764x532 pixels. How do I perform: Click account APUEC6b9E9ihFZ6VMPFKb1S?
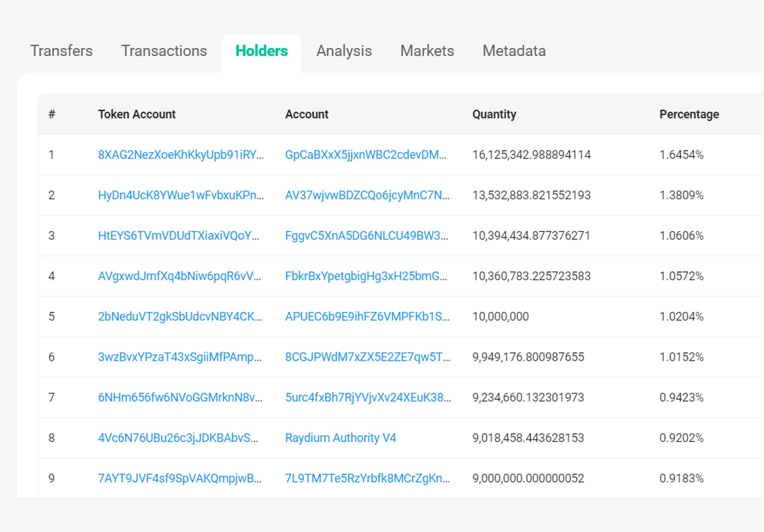pos(367,316)
